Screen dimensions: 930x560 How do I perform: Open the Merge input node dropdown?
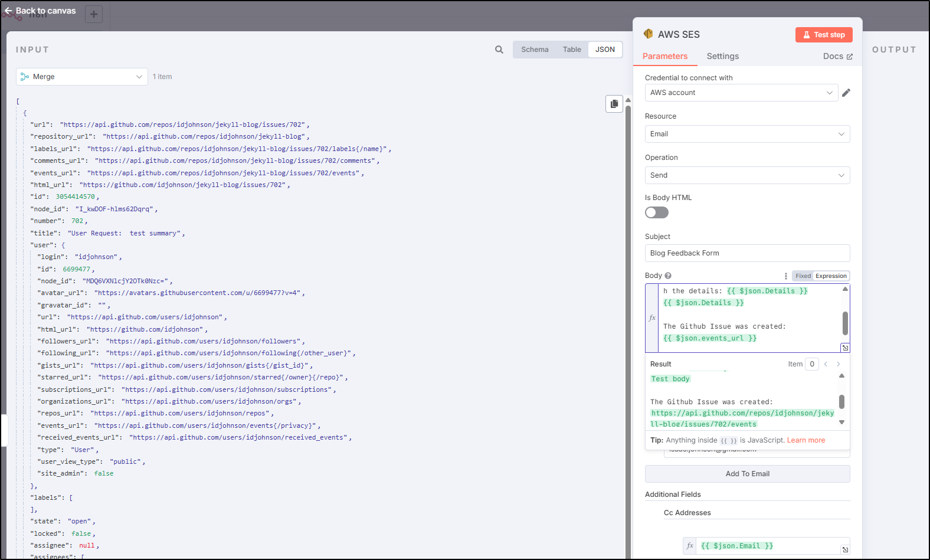(82, 77)
